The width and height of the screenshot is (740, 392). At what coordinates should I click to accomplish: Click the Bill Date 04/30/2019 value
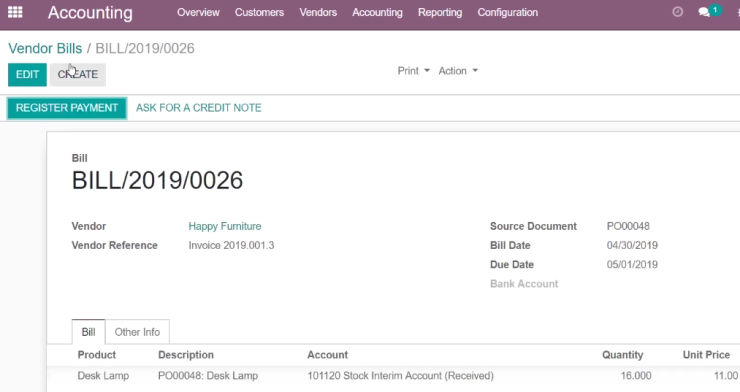632,246
